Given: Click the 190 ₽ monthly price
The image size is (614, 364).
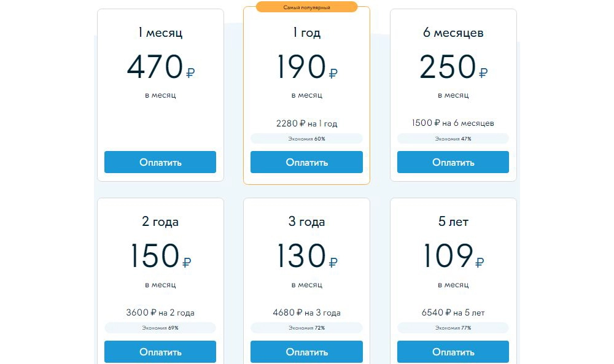Looking at the screenshot, I should tap(306, 68).
